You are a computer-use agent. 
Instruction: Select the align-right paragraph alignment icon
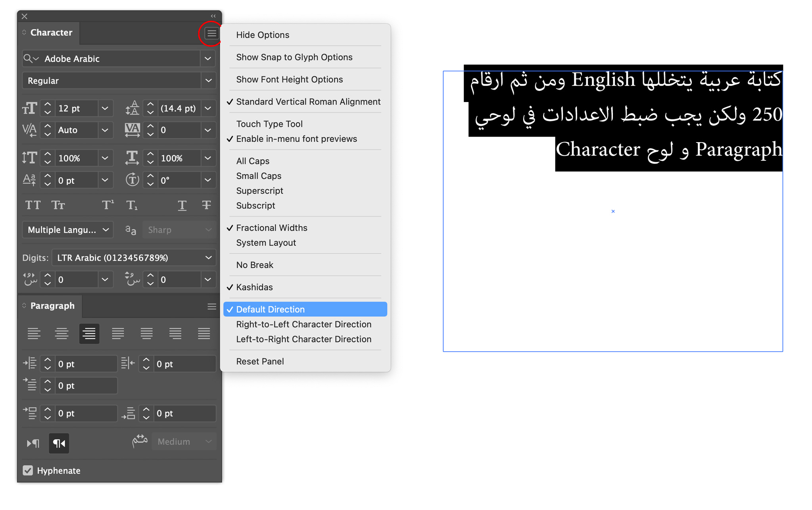pyautogui.click(x=89, y=333)
